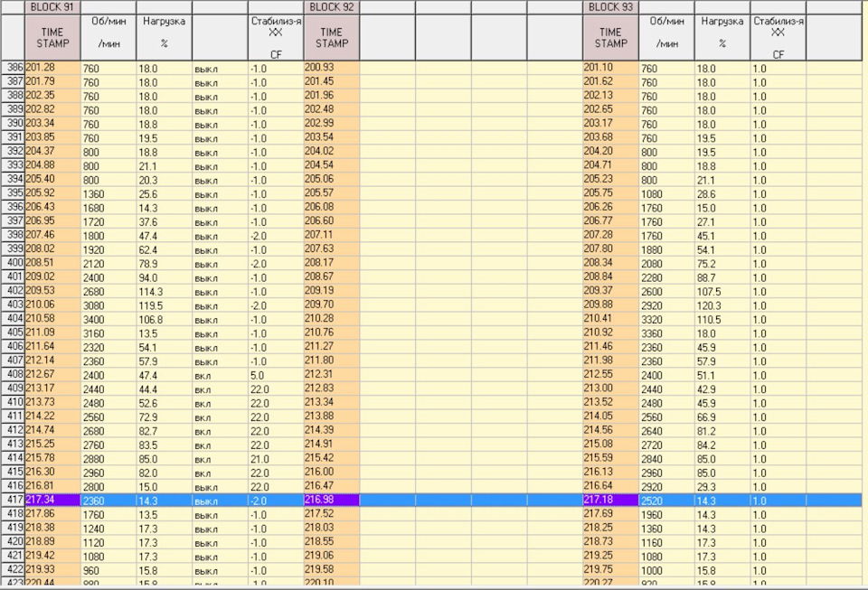
Task: Click time stamp cell 205.75
Action: click(x=610, y=193)
